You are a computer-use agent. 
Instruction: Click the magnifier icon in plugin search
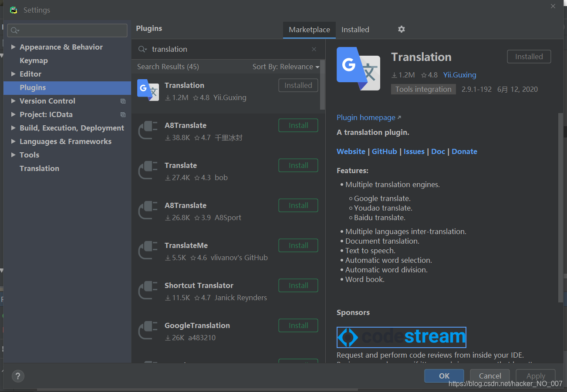142,49
